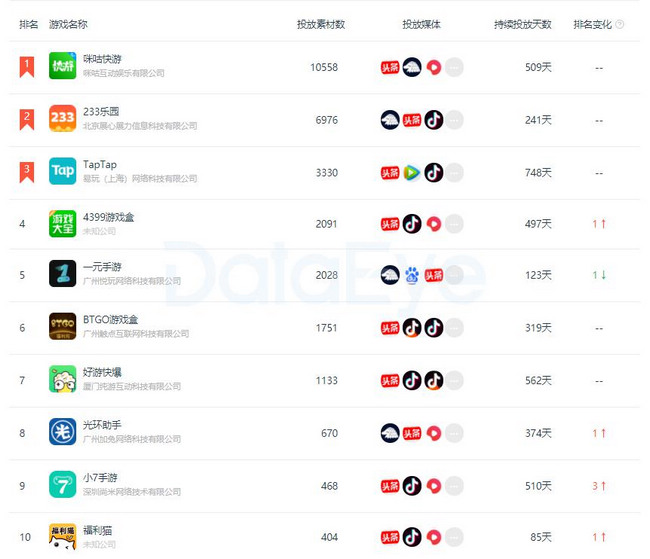Expand more media for 咪咕快游 row
Viewport: 650px width, 559px height.
point(454,67)
